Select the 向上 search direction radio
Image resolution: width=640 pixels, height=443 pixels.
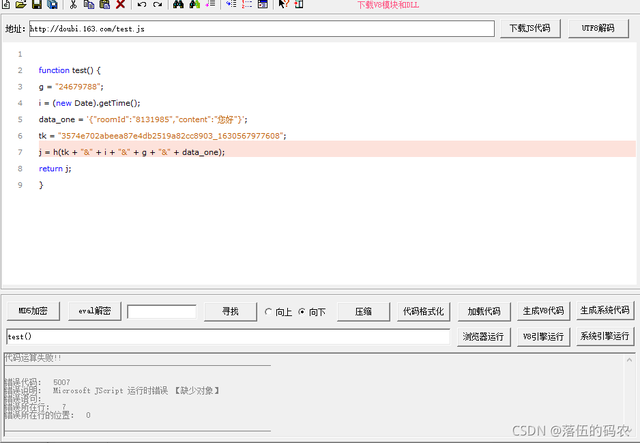click(268, 312)
